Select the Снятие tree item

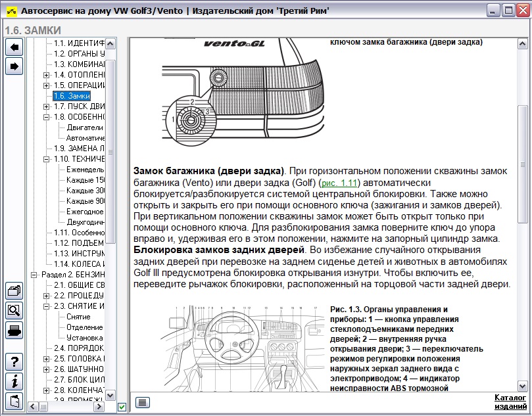tap(78, 317)
